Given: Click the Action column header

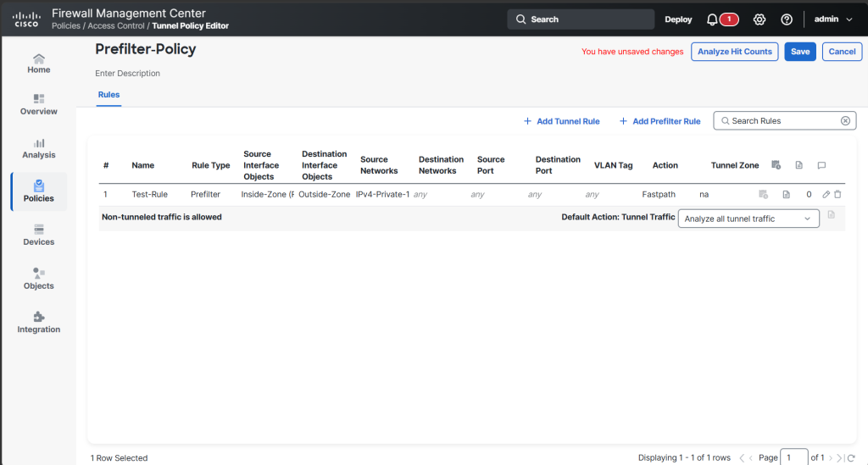Looking at the screenshot, I should pyautogui.click(x=665, y=165).
